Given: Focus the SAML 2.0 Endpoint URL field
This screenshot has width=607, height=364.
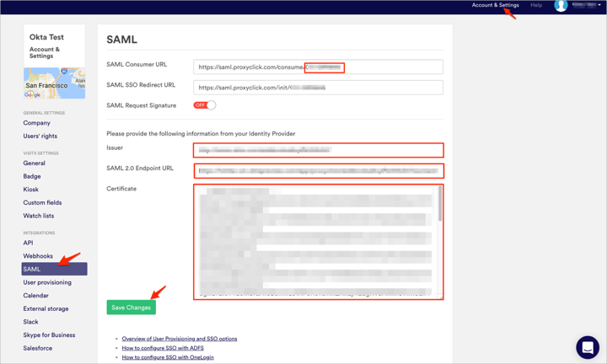Looking at the screenshot, I should pyautogui.click(x=318, y=171).
